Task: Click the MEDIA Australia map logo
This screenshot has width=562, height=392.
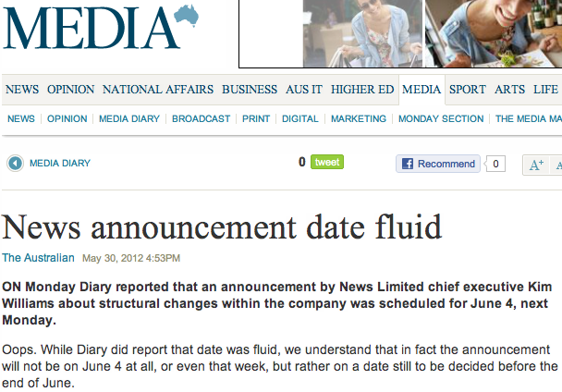Action: [x=101, y=27]
